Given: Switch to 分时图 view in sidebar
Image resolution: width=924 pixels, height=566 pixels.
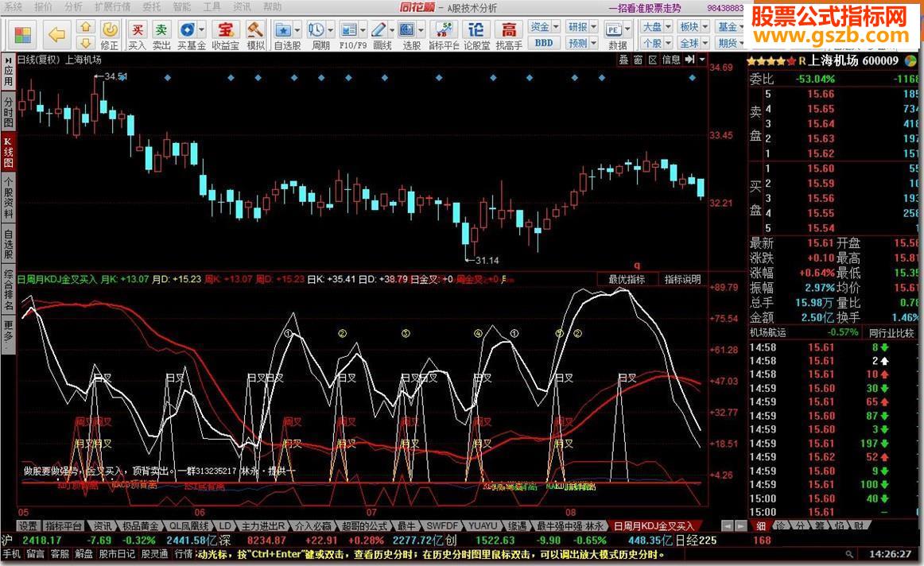Looking at the screenshot, I should [8, 114].
